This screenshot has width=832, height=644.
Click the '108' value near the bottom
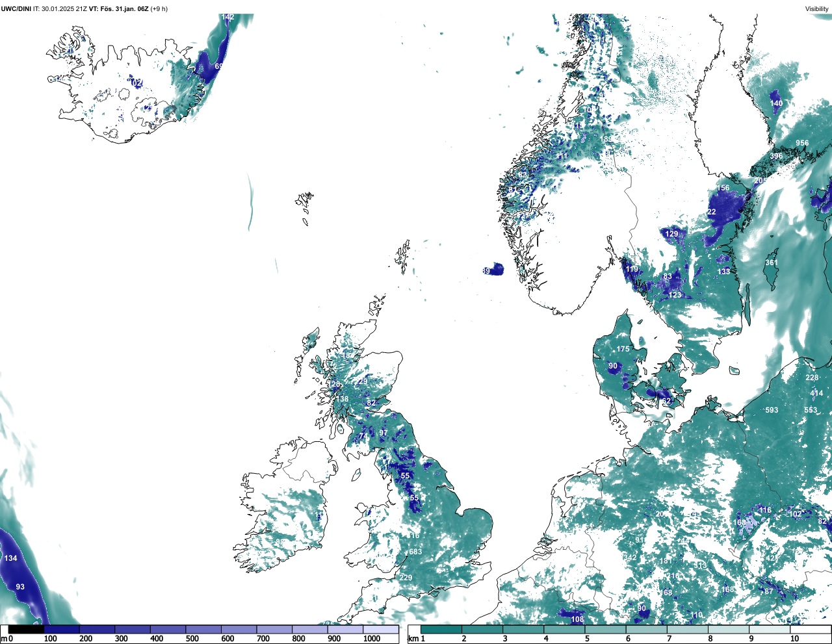[x=577, y=619]
